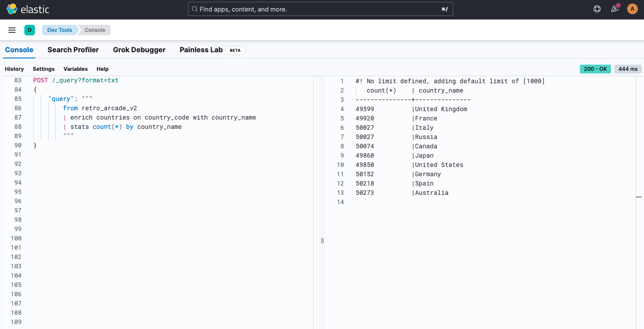Click the United States result row
The width and height of the screenshot is (644, 329).
click(410, 165)
